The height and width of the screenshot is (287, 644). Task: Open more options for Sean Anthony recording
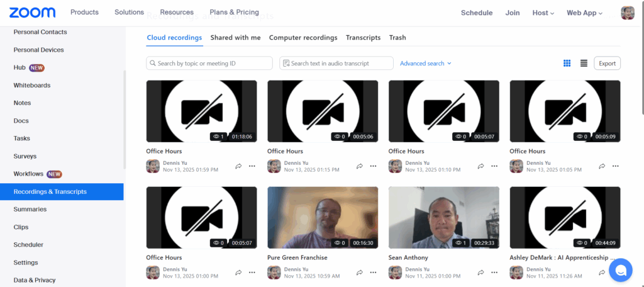pyautogui.click(x=494, y=273)
